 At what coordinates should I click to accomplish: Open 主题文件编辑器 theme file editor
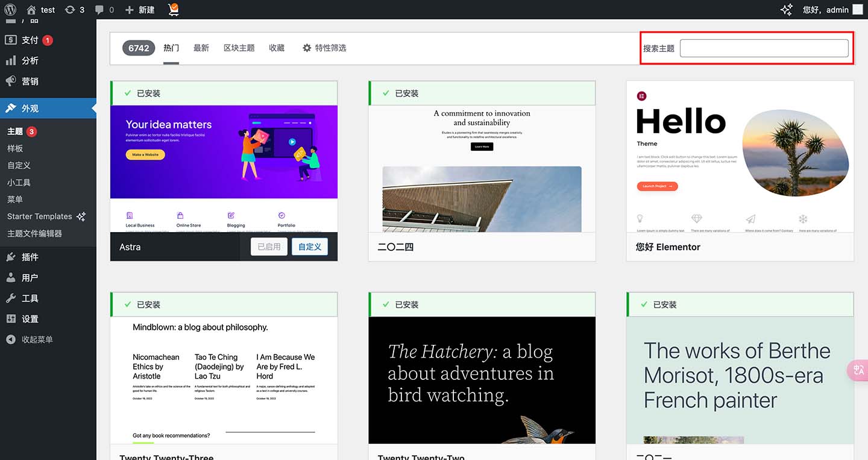(x=34, y=233)
